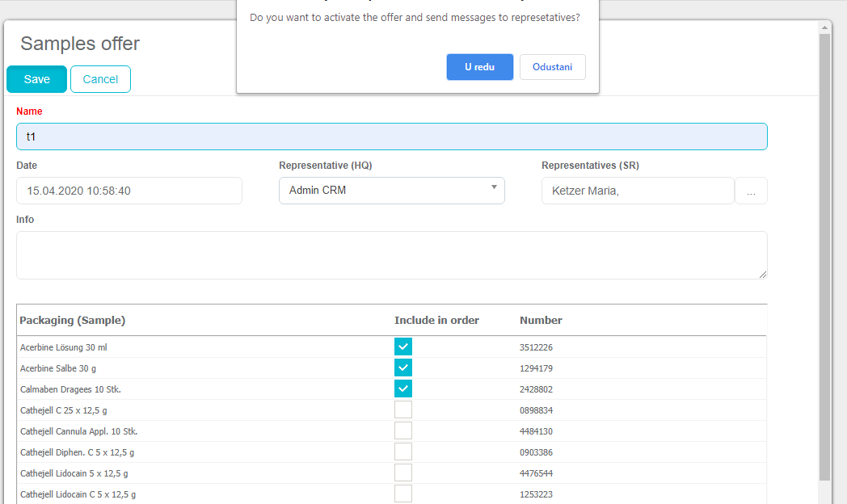Open representatives picker with ellipsis button
Image resolution: width=847 pixels, height=504 pixels.
click(751, 191)
